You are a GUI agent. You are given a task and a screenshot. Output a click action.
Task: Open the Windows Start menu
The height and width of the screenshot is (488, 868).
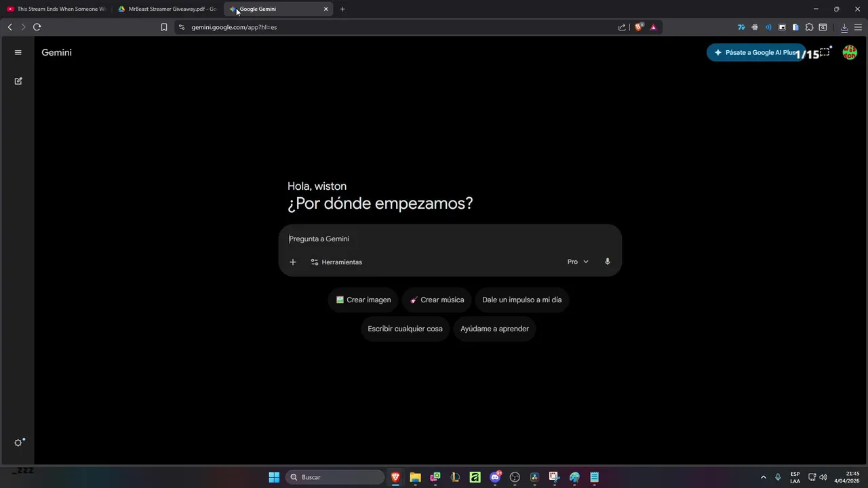tap(274, 477)
